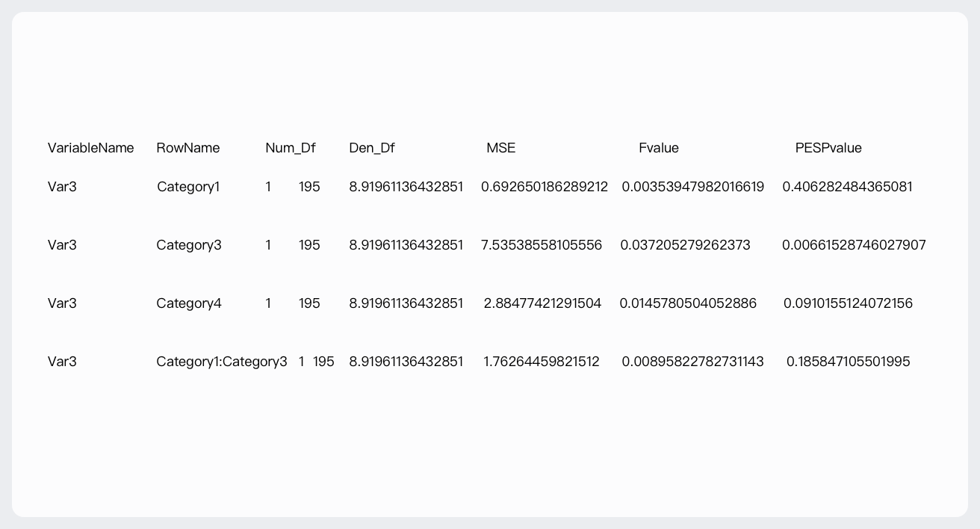
Task: Select the value 0.00895822782731143
Action: tap(692, 362)
